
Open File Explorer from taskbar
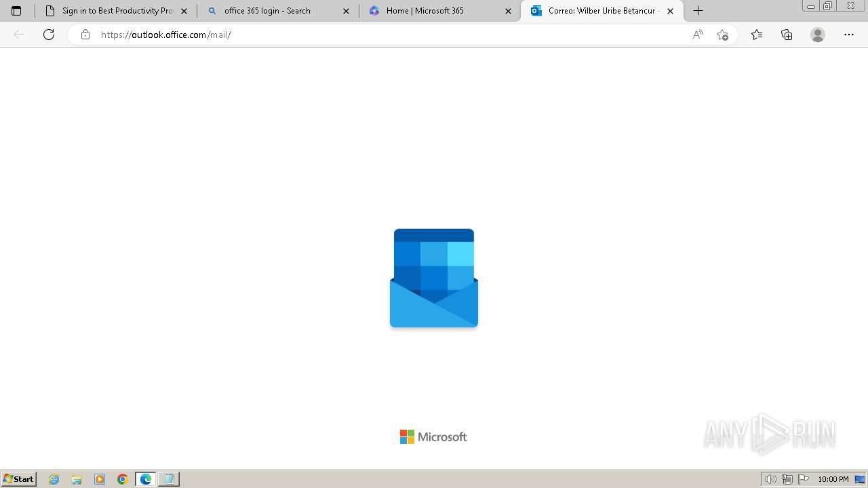(77, 479)
